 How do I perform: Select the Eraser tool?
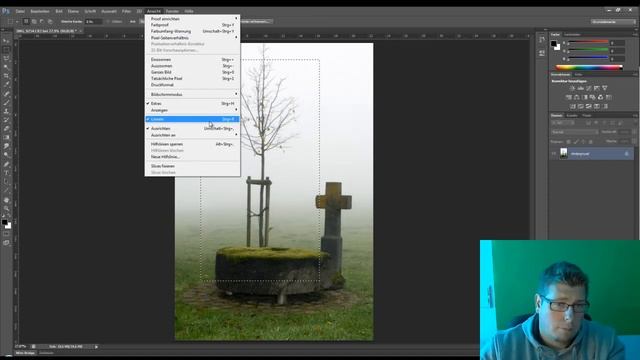[6, 129]
